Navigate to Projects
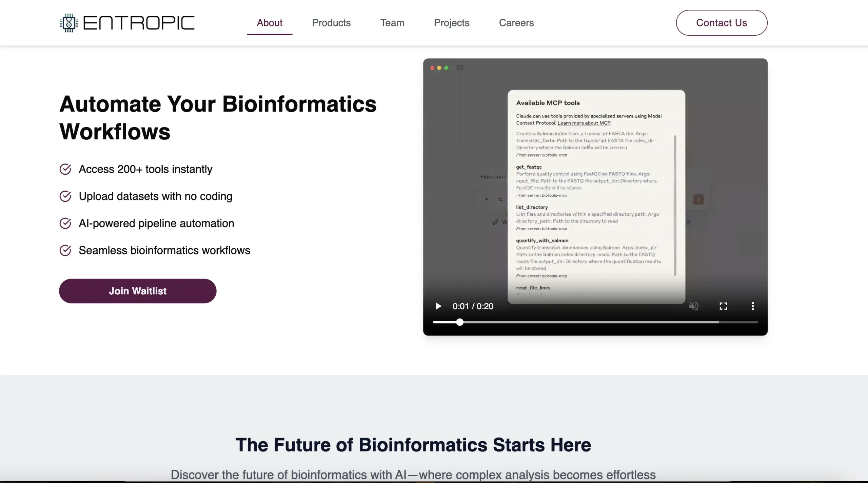Viewport: 868px width, 483px height. click(x=452, y=23)
